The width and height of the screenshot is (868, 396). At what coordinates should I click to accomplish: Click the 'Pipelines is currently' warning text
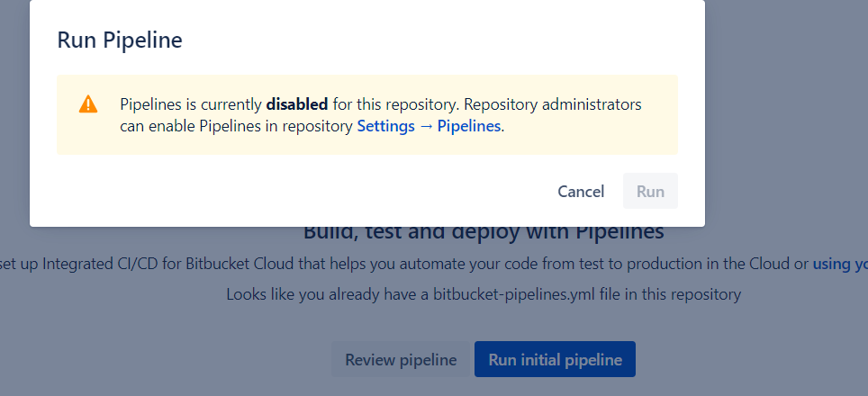192,104
